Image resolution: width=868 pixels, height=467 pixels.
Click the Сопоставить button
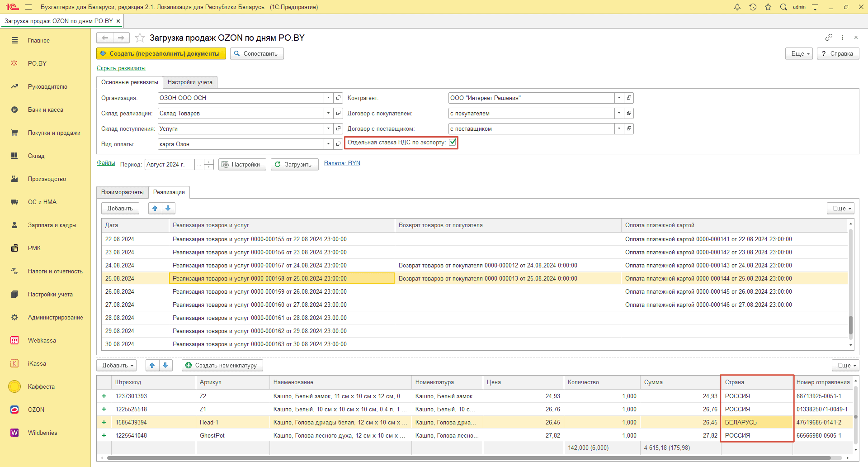tap(257, 53)
